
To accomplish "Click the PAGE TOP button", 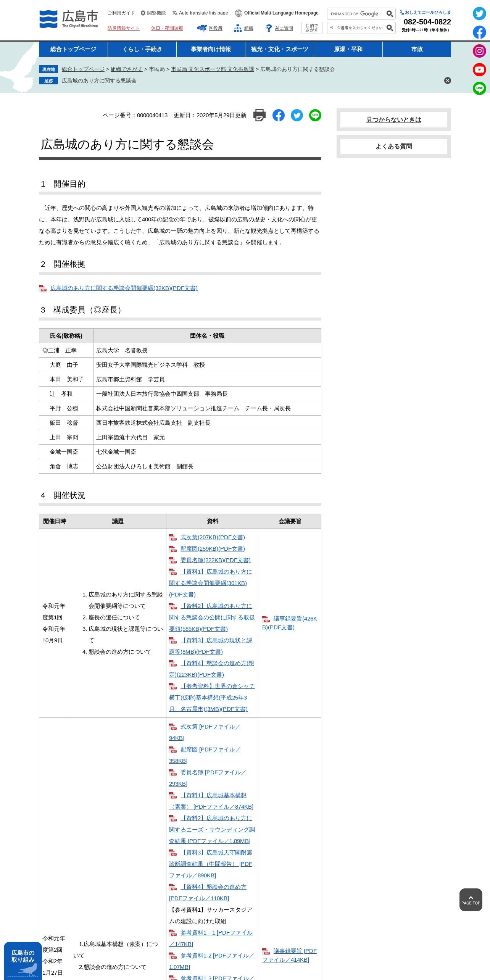I will (x=471, y=900).
